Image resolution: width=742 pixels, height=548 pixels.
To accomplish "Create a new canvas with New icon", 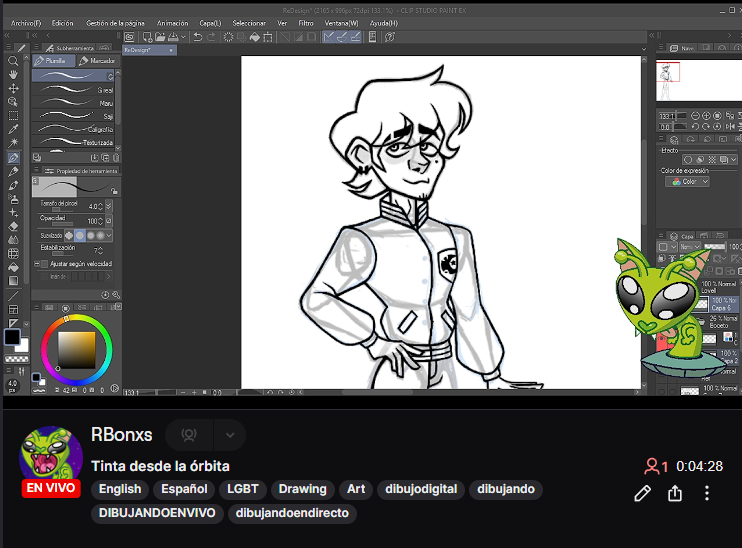I will pos(147,37).
